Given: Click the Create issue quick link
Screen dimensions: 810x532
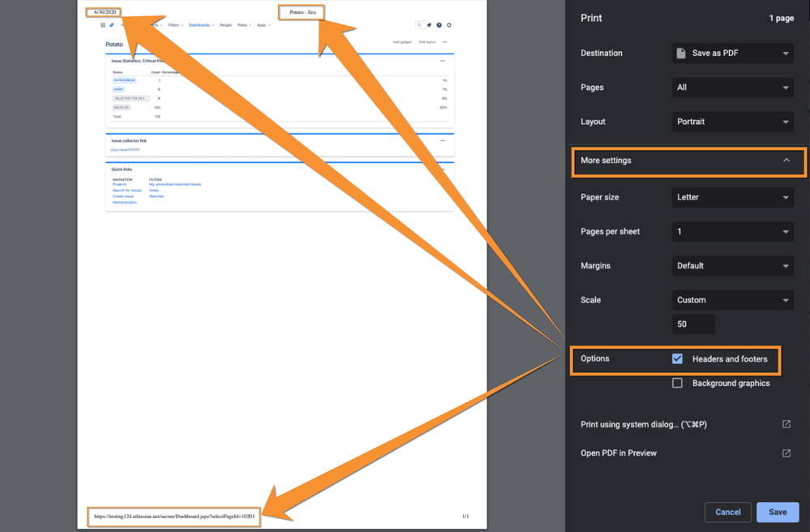Looking at the screenshot, I should [x=123, y=196].
